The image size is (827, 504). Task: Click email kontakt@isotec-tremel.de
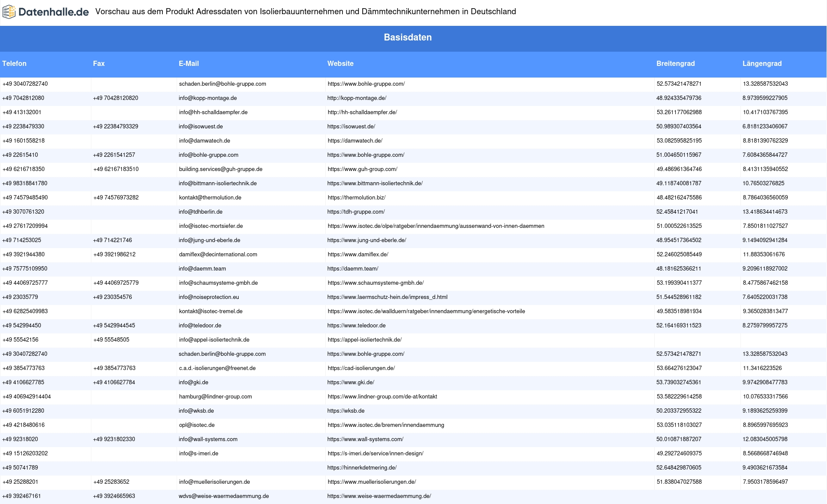pos(211,311)
